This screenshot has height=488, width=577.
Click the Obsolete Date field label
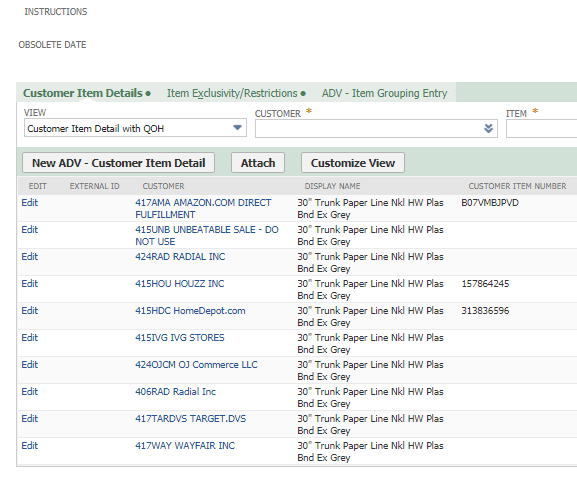(52, 45)
